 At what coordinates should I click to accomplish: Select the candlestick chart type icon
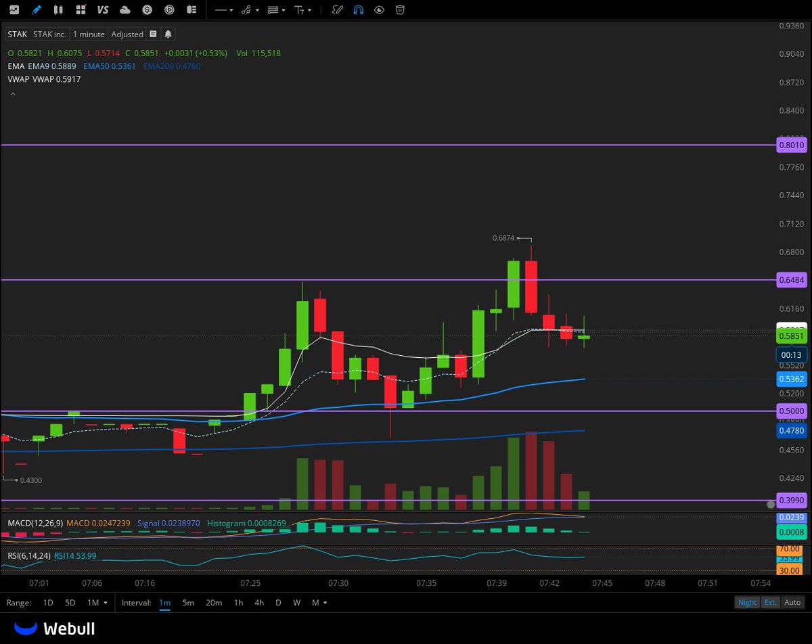[x=58, y=9]
